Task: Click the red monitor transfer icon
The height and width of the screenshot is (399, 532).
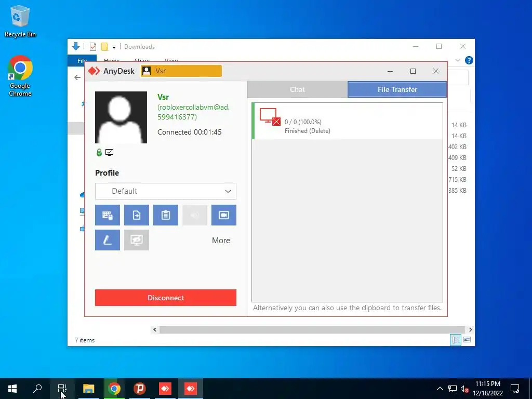Action: click(270, 117)
